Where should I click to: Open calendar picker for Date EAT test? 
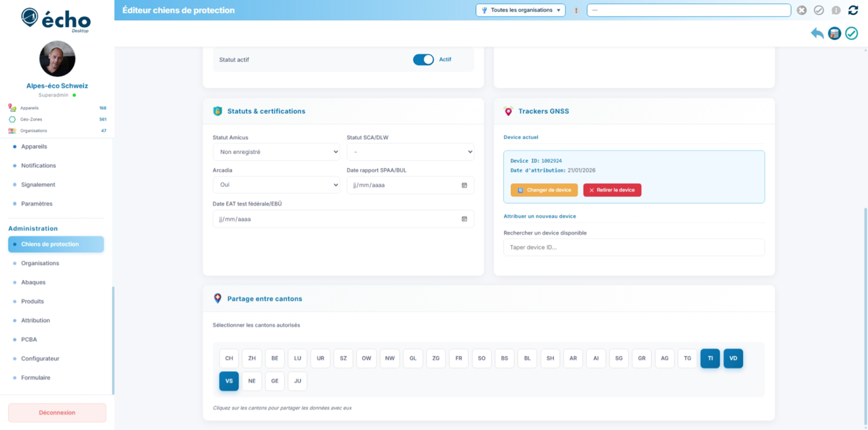tap(464, 219)
